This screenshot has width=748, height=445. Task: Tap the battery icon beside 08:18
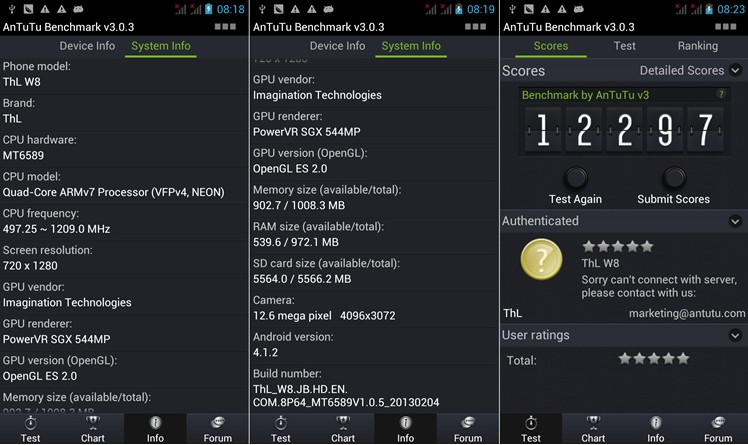pyautogui.click(x=208, y=9)
